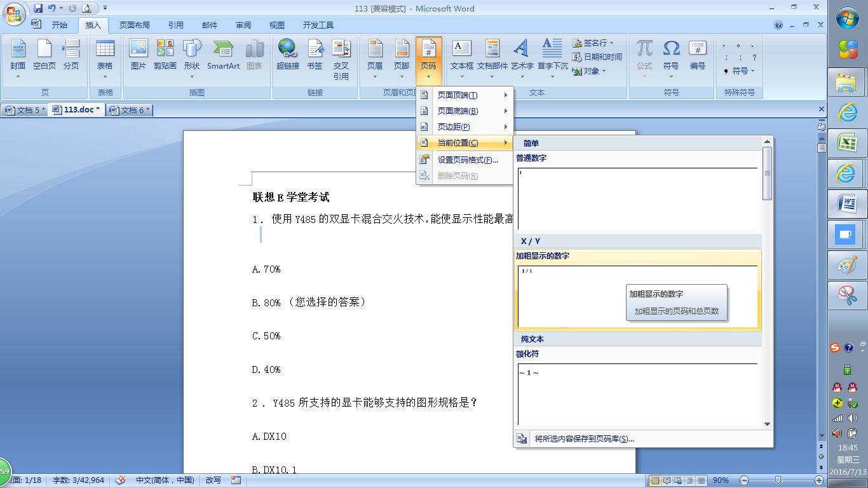Select Current Position (当前位置) menu item
Viewport: 868px width, 488px height.
[x=465, y=143]
